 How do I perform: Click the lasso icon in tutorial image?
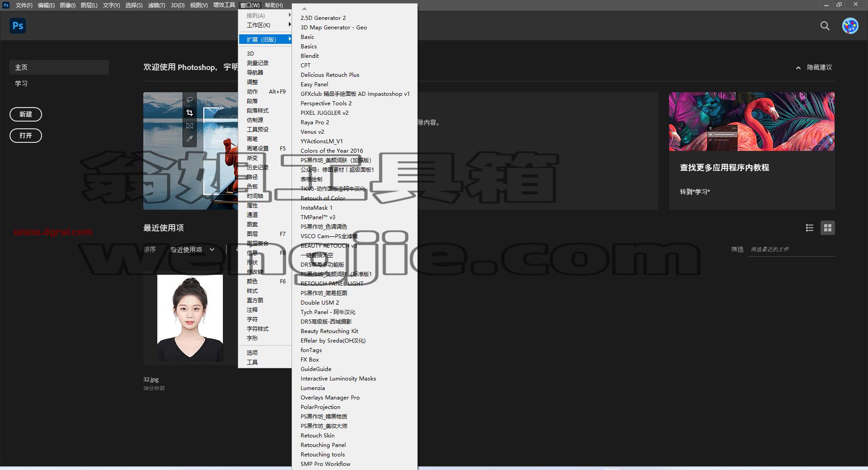[190, 100]
